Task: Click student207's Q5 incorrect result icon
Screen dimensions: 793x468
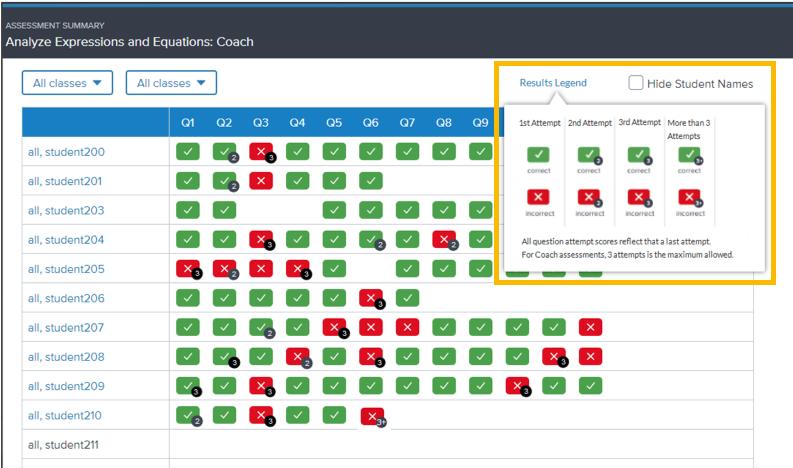Action: (x=334, y=327)
